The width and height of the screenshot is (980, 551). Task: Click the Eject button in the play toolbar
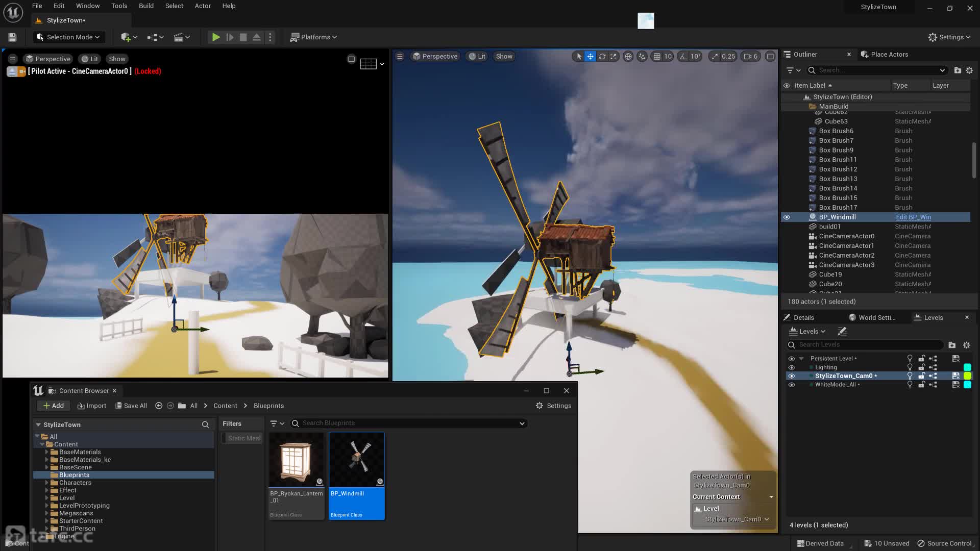[x=257, y=37]
